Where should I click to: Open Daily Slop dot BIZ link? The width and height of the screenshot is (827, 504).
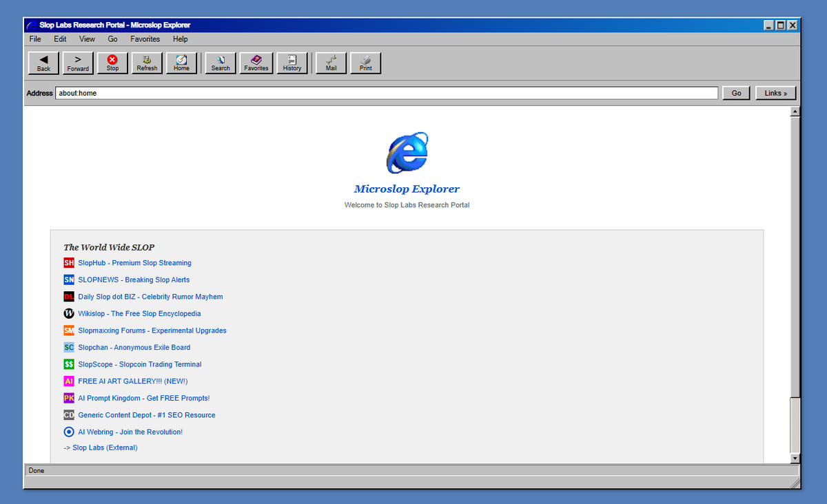[150, 297]
